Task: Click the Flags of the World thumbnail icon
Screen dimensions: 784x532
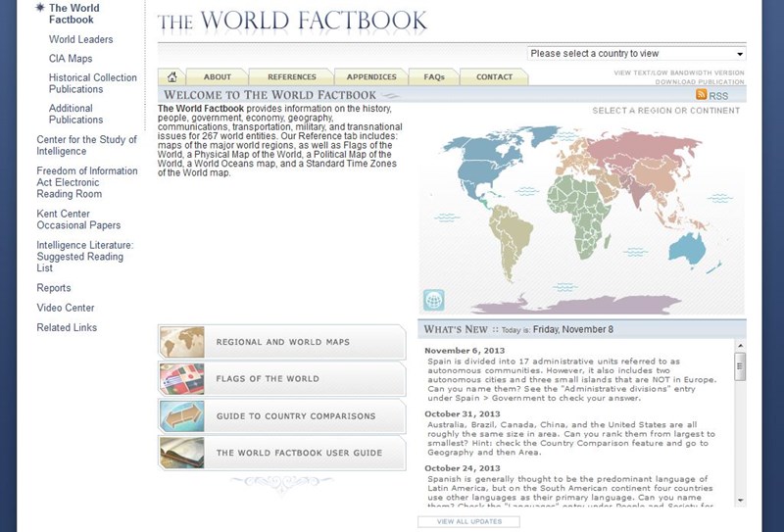Action: (x=181, y=379)
